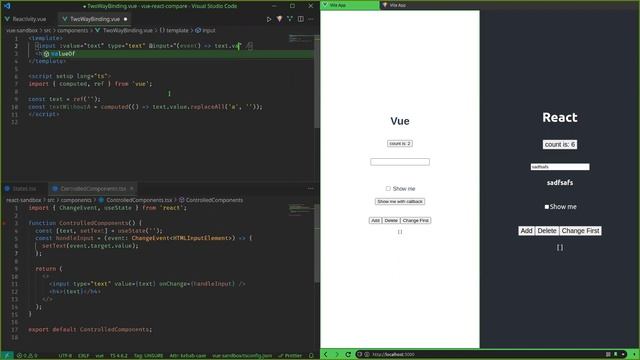Toggle React 'Show me' checkbox
The height and width of the screenshot is (360, 640).
[547, 207]
